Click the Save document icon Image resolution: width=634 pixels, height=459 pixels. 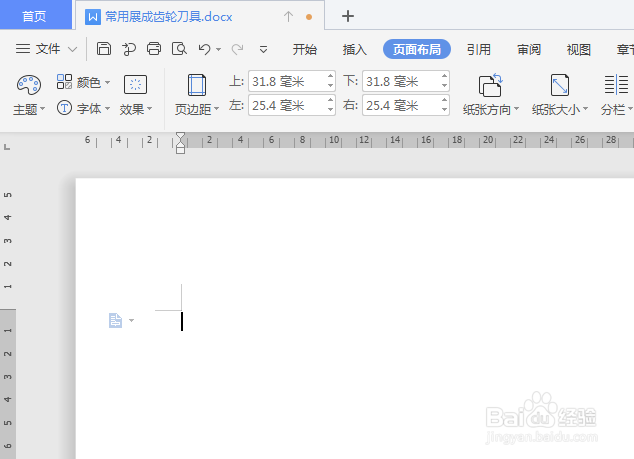pyautogui.click(x=104, y=49)
